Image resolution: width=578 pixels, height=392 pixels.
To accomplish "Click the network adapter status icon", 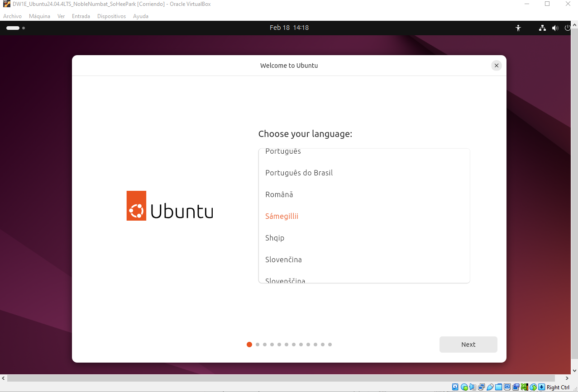I will click(482, 387).
